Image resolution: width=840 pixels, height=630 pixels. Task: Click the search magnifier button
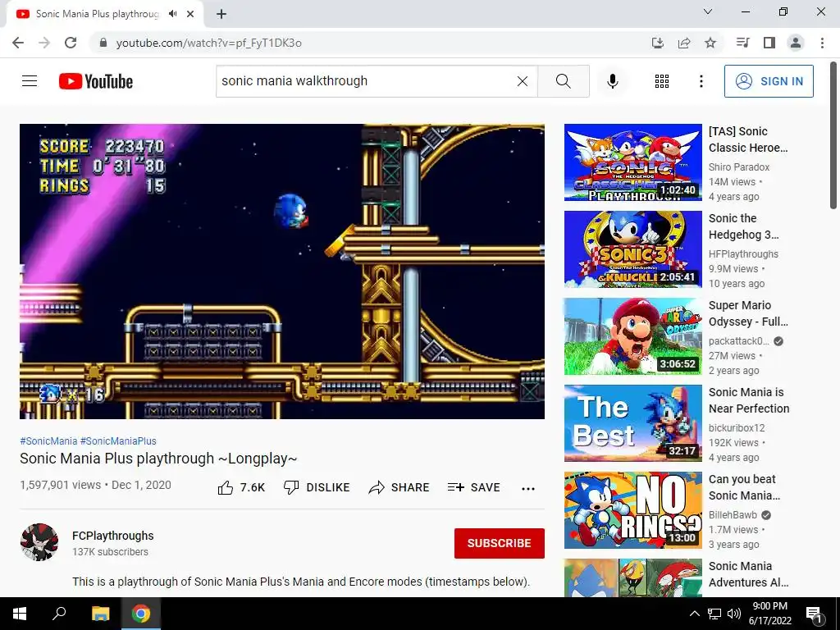563,81
